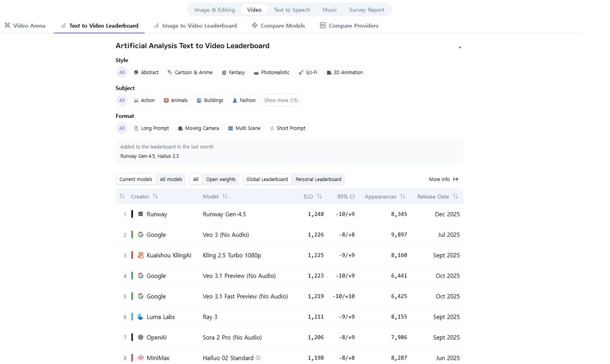Expand subjects with Show more (15)
Image resolution: width=610 pixels, height=364 pixels.
pos(281,101)
